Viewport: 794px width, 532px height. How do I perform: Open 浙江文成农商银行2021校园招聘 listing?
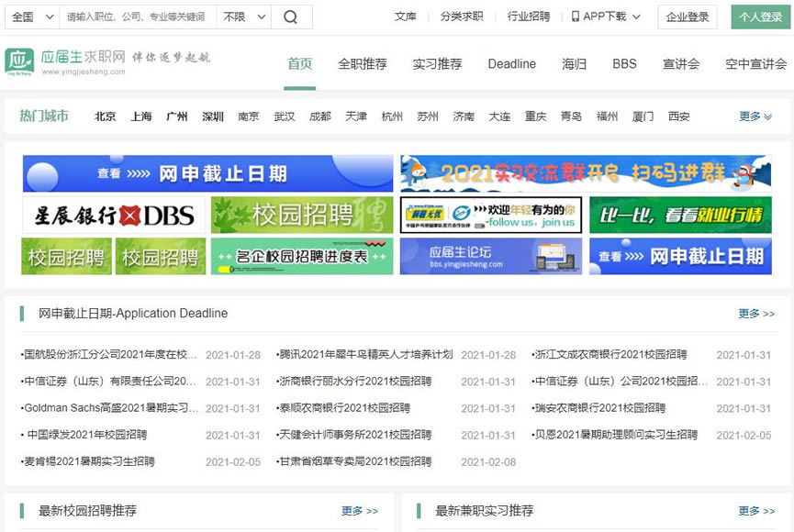pos(609,354)
